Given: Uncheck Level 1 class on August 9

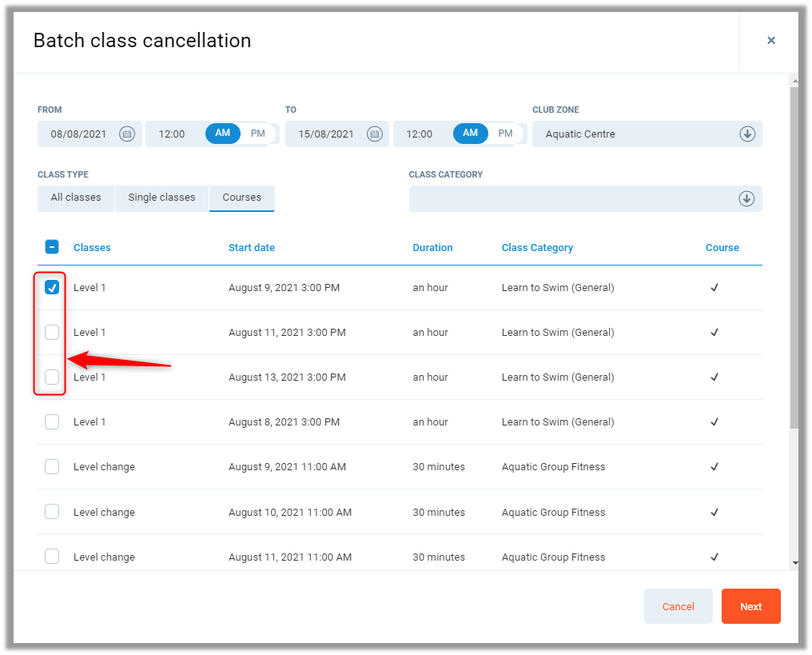Looking at the screenshot, I should tap(52, 287).
